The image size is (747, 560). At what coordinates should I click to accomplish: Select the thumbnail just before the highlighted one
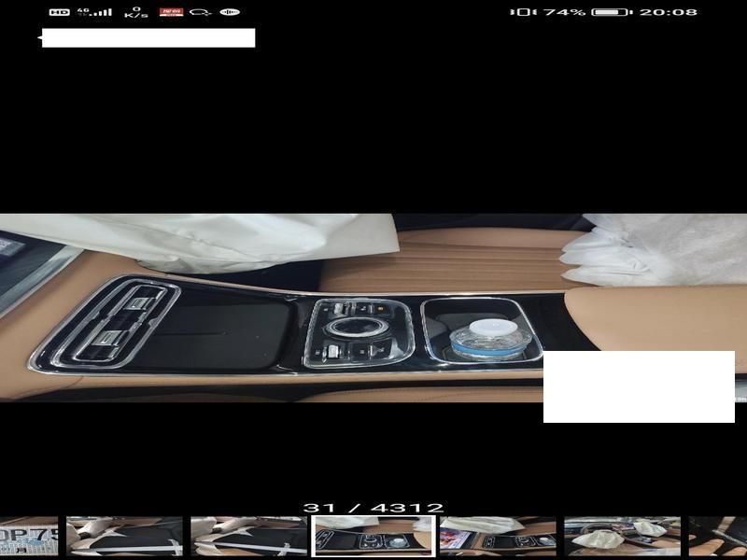(248, 537)
